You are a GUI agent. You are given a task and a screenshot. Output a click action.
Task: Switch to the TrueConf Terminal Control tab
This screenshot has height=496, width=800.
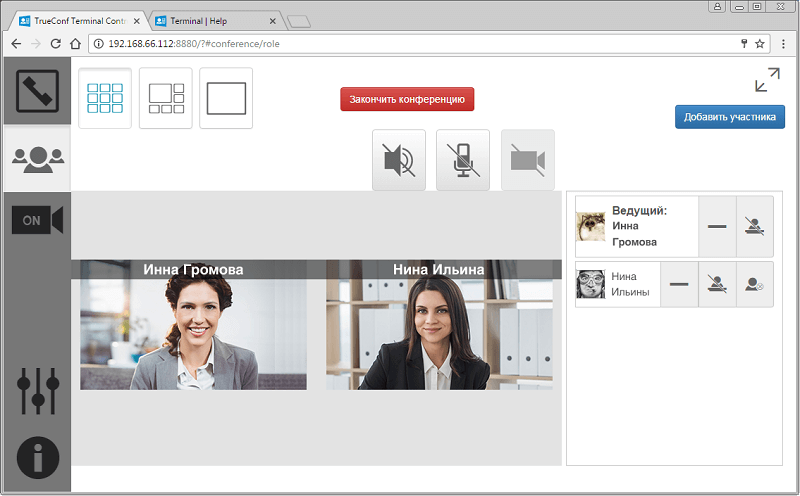(78, 19)
